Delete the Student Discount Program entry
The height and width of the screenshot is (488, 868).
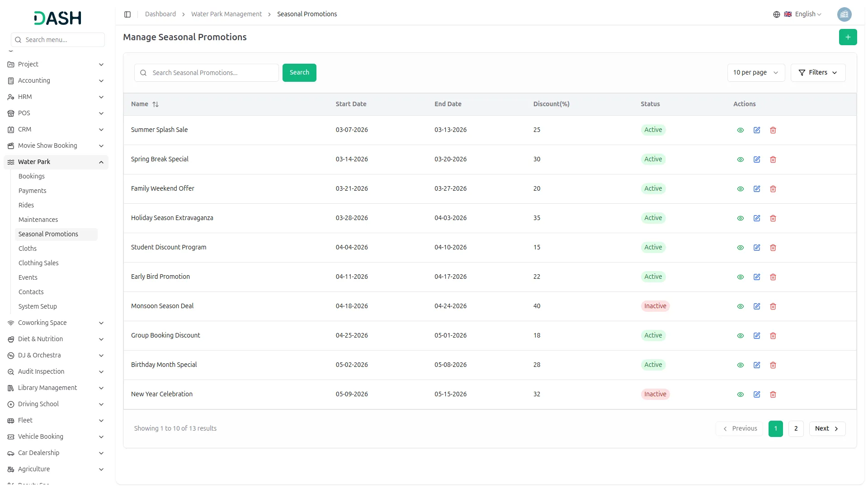[773, 248]
